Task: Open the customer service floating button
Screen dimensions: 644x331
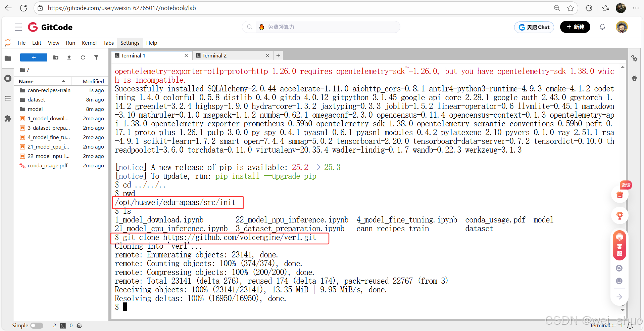Action: click(620, 245)
